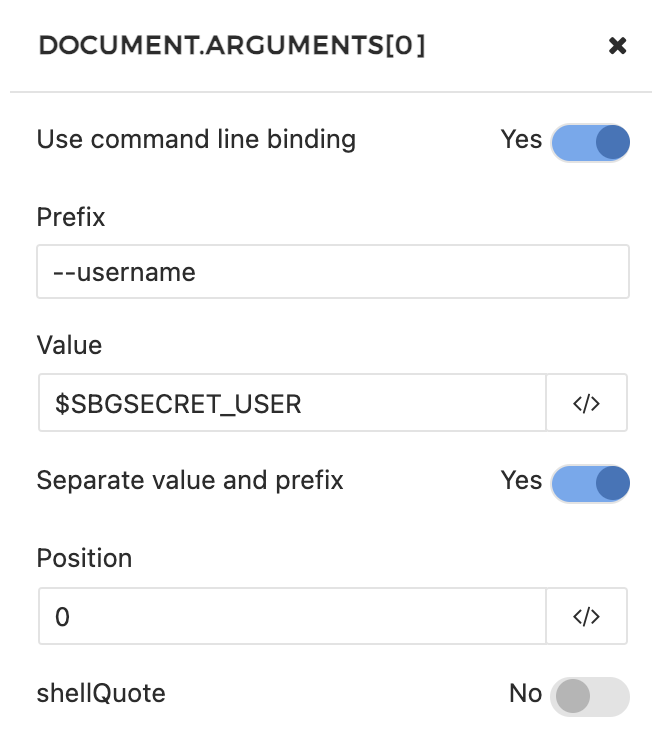The width and height of the screenshot is (652, 742).
Task: Click "Yes" beside Use command line binding
Action: click(x=521, y=140)
